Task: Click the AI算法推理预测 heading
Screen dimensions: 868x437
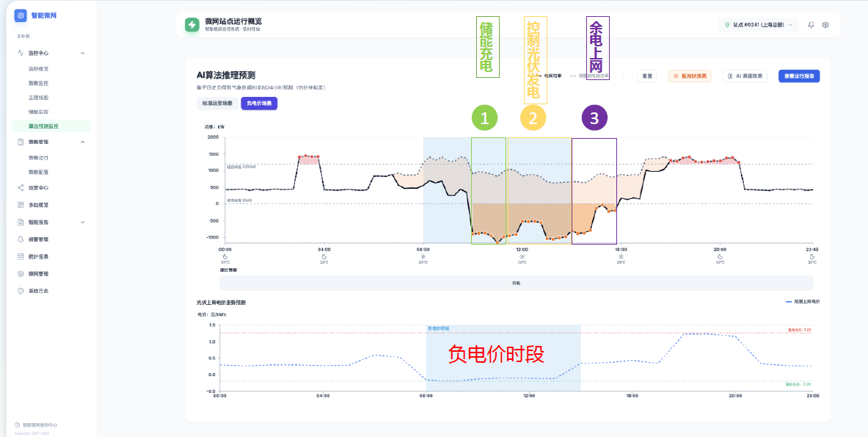Action: pyautogui.click(x=226, y=76)
